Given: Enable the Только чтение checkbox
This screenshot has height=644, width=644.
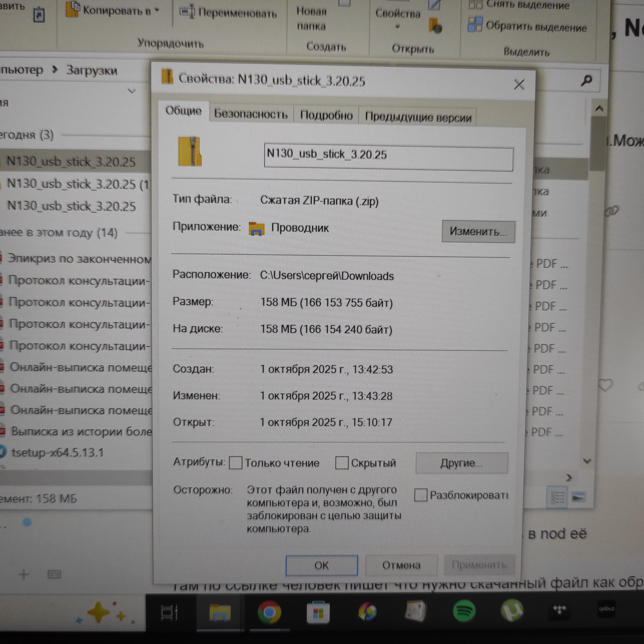Looking at the screenshot, I should point(235,463).
